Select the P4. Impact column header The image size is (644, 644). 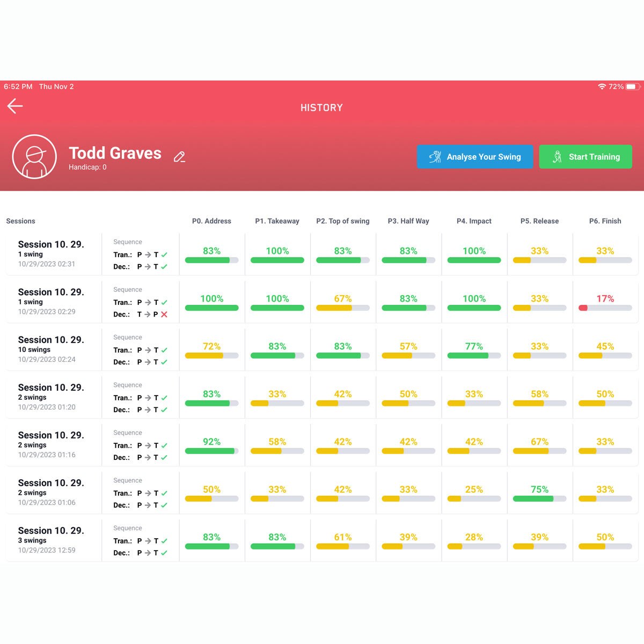[x=474, y=221]
